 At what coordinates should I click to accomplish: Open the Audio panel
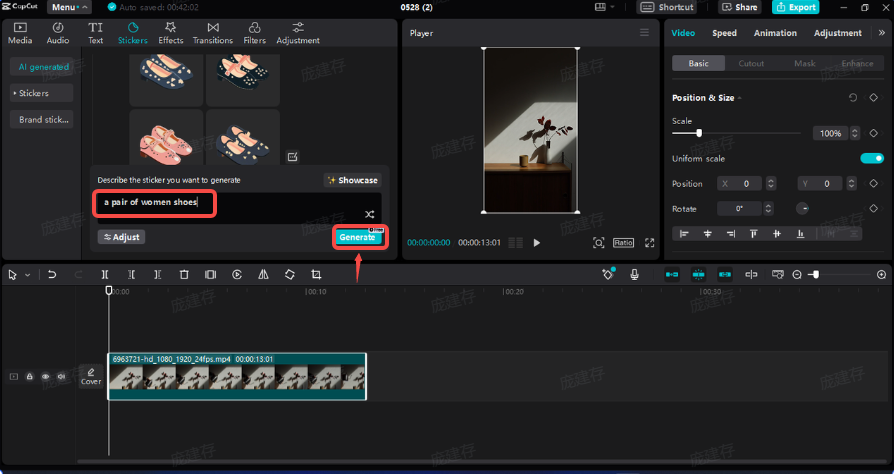click(58, 33)
